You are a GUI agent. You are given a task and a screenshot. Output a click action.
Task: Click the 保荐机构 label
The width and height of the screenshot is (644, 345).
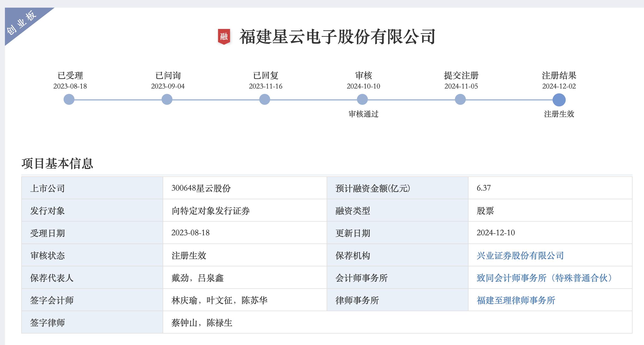coord(353,256)
